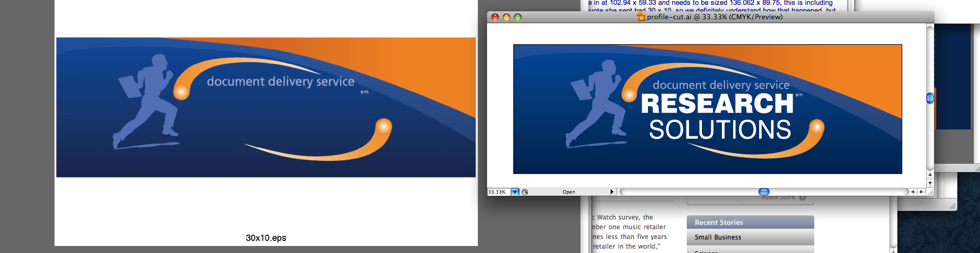Select the SOLUTIONS text in the artwork

click(720, 130)
